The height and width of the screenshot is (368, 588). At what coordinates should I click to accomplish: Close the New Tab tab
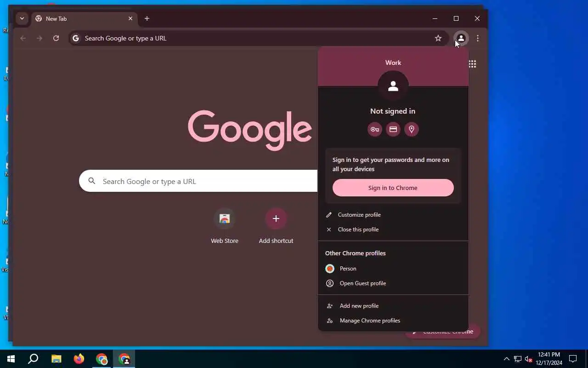tap(130, 18)
